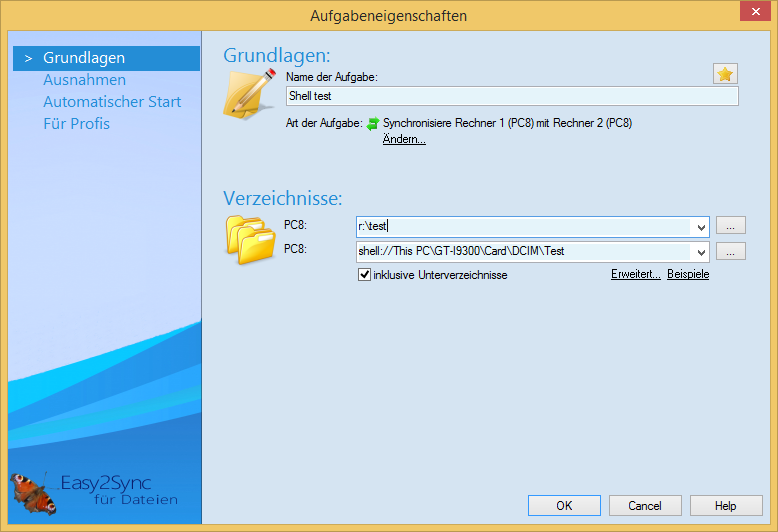
Task: Expand the shell:// path directory dropdown
Action: pyautogui.click(x=700, y=252)
